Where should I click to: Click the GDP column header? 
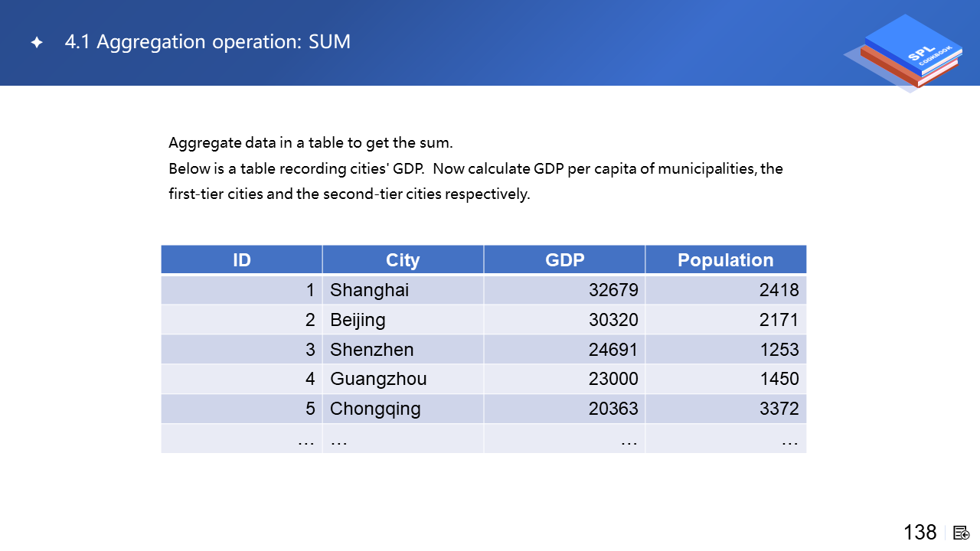[x=564, y=260]
